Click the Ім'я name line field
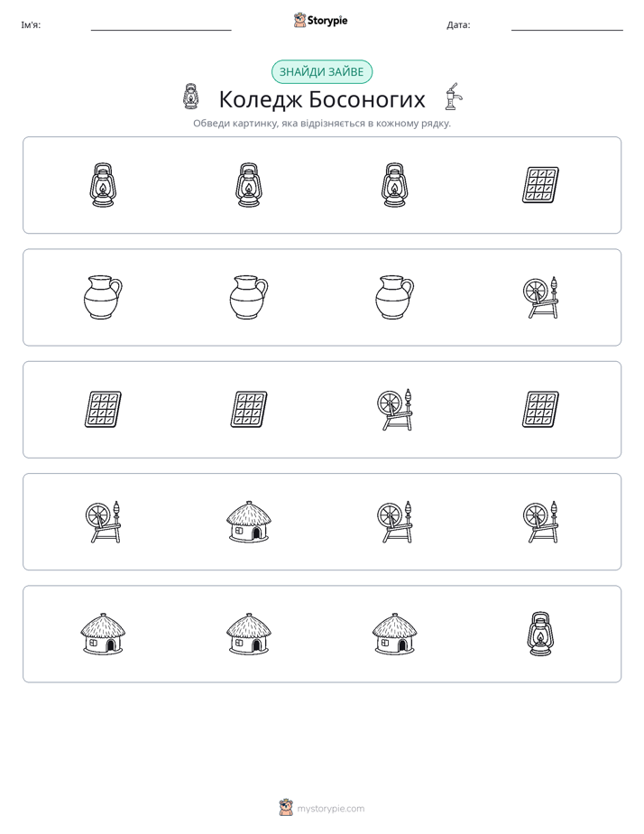This screenshot has height=834, width=644. pyautogui.click(x=161, y=25)
